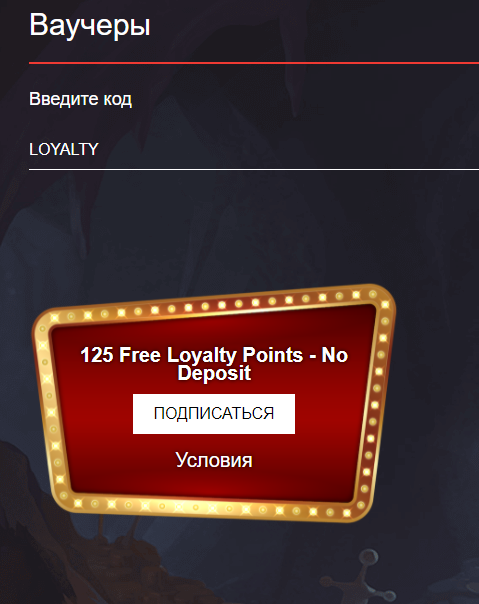Click the Введите код label
Screen dimensions: 479x604
pos(81,99)
